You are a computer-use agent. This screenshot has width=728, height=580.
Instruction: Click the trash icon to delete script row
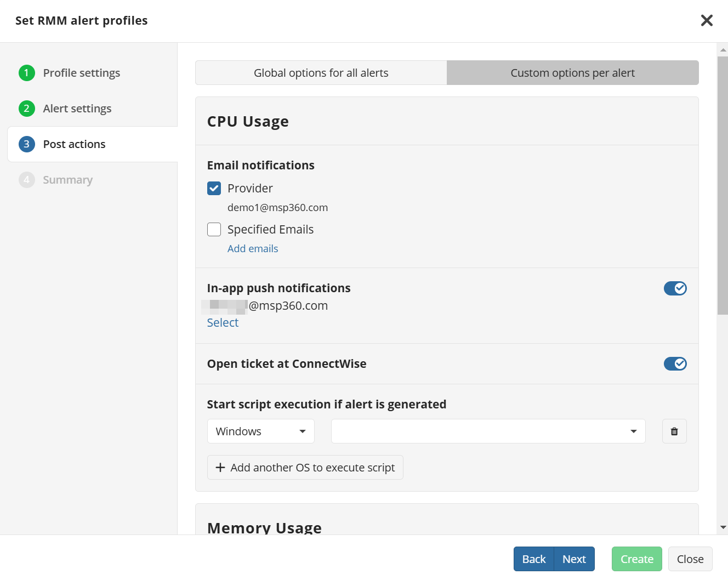pos(674,431)
